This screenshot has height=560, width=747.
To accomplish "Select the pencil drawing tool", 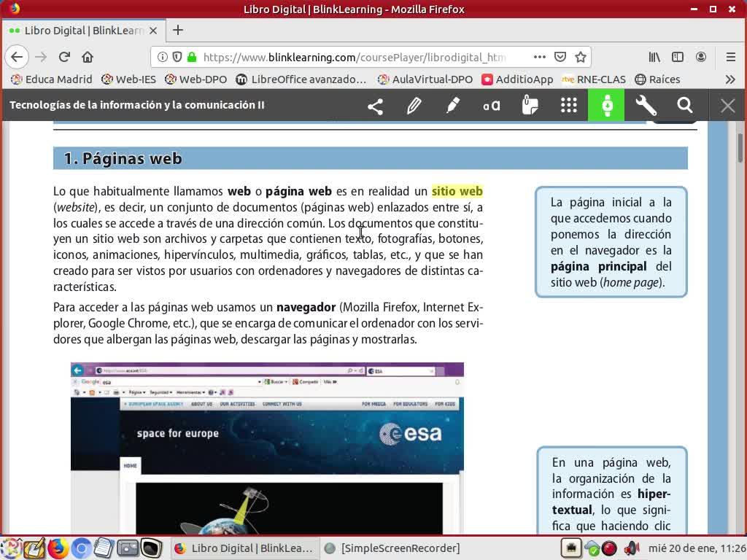I will click(x=414, y=106).
